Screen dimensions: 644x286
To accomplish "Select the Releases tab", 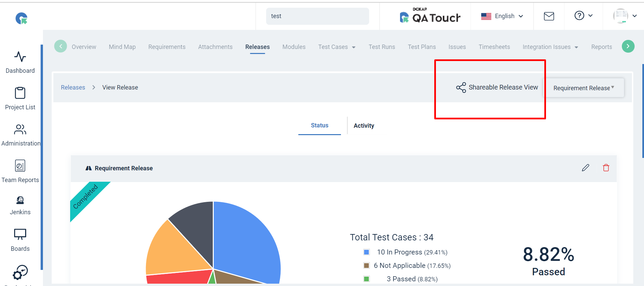I will (x=257, y=47).
